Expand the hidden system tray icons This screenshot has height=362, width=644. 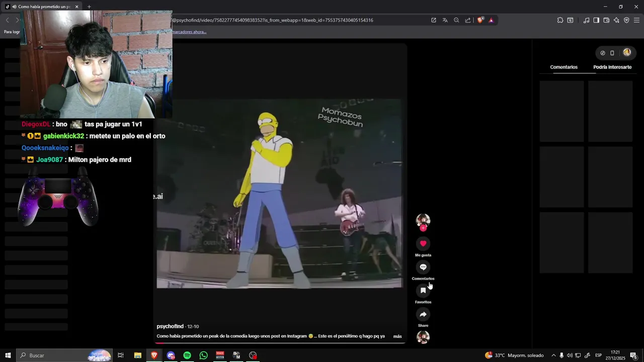[553, 355]
